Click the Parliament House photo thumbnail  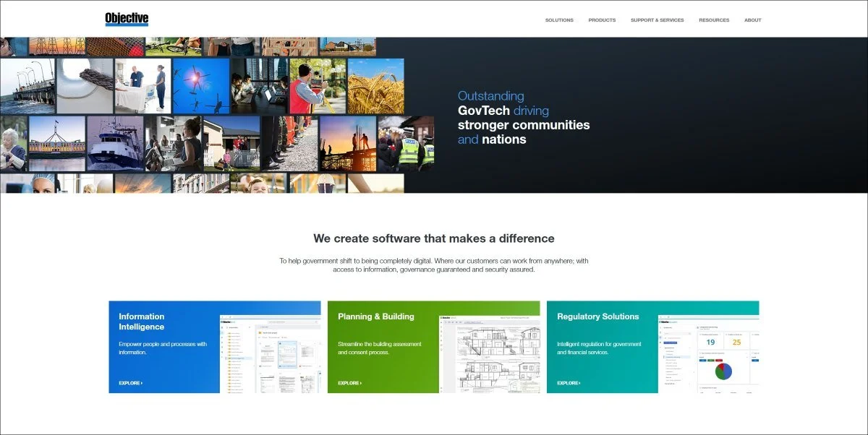[x=56, y=144]
